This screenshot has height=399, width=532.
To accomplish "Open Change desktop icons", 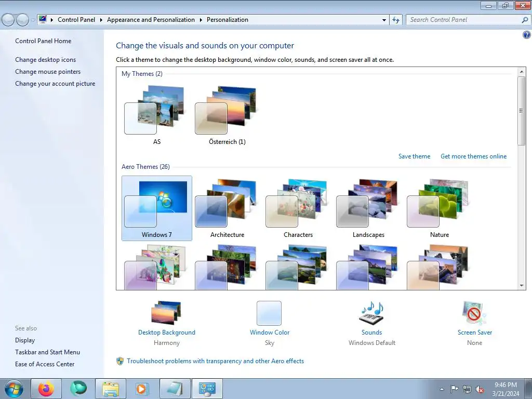I will [x=46, y=60].
